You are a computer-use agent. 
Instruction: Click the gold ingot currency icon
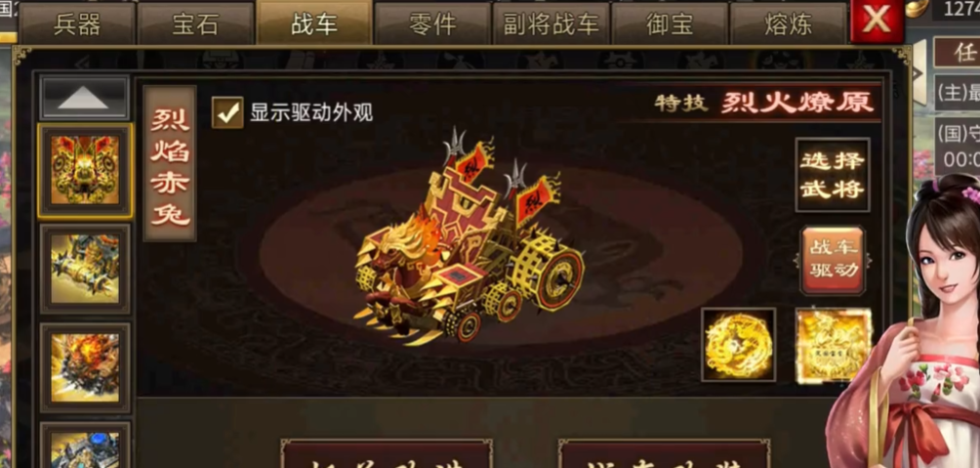click(x=917, y=8)
